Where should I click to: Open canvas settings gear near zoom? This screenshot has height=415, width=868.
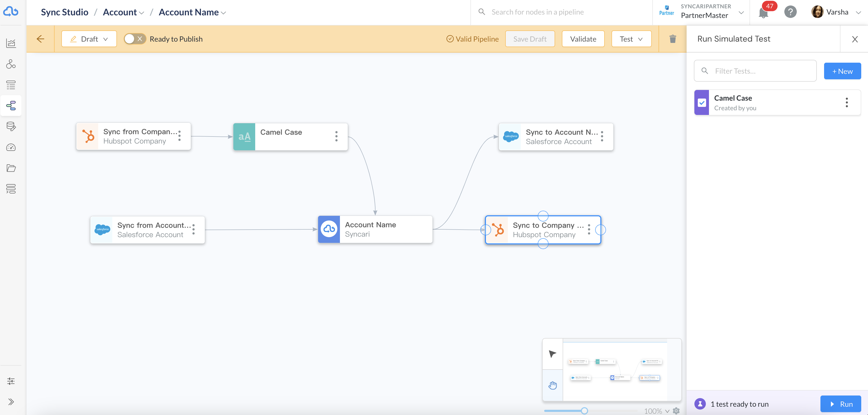click(676, 411)
